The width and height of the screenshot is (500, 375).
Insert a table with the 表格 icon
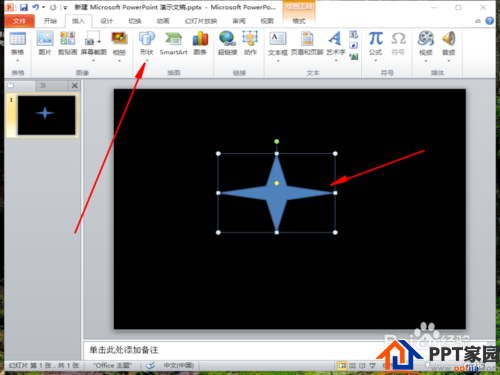pyautogui.click(x=17, y=39)
